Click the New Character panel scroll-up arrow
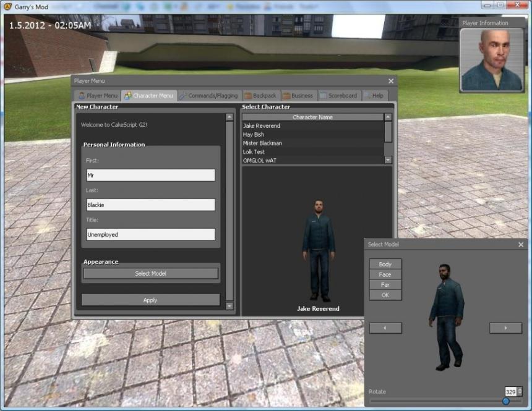 coord(230,117)
